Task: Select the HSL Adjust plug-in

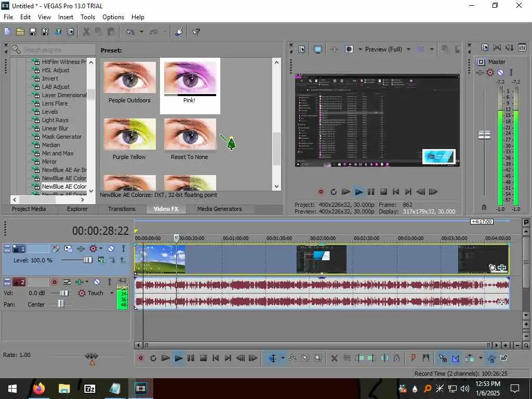Action: click(x=56, y=70)
